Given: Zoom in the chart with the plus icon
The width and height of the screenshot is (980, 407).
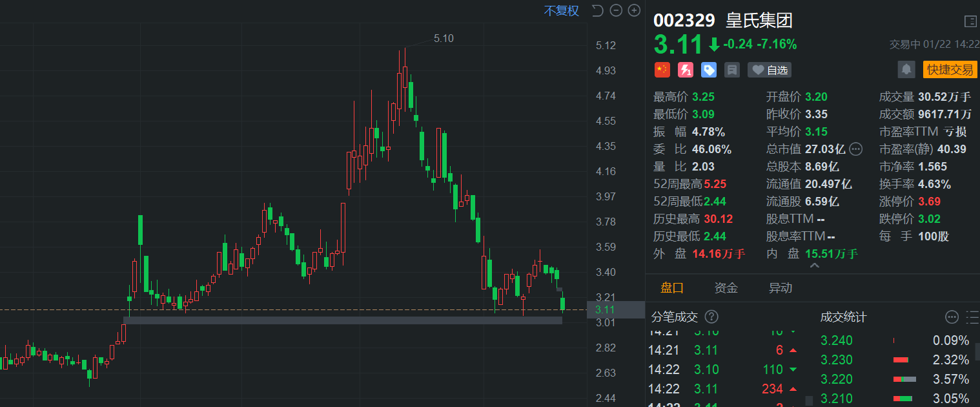Looking at the screenshot, I should point(633,10).
